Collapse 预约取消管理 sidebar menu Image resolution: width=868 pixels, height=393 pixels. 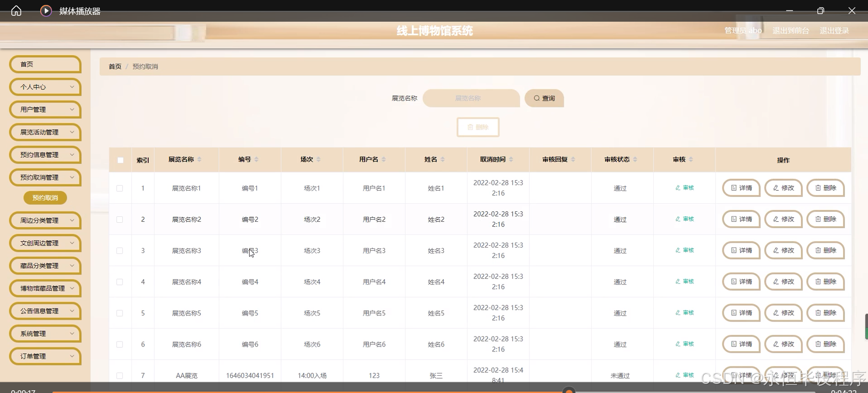(45, 177)
